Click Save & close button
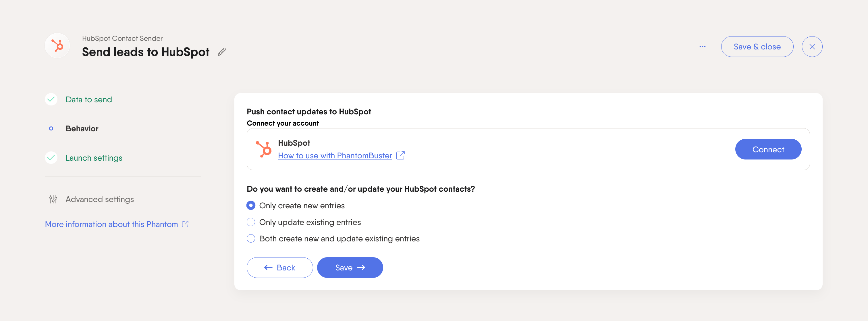The image size is (868, 321). pos(757,47)
